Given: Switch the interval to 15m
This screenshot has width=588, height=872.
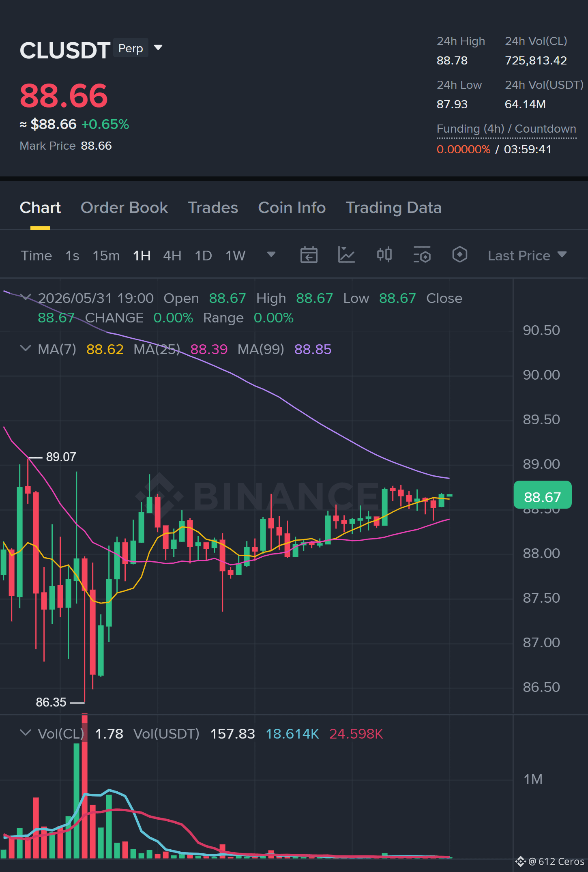Looking at the screenshot, I should pyautogui.click(x=106, y=256).
